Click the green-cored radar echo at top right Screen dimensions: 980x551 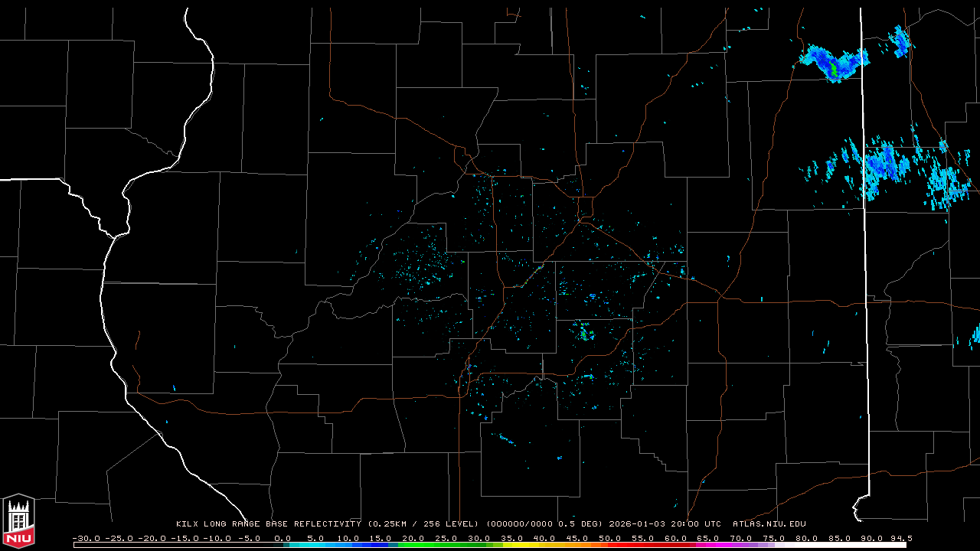coord(833,64)
